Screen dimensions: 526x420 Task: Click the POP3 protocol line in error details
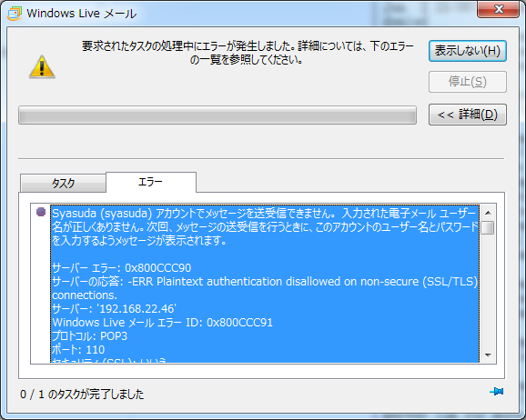pos(89,336)
